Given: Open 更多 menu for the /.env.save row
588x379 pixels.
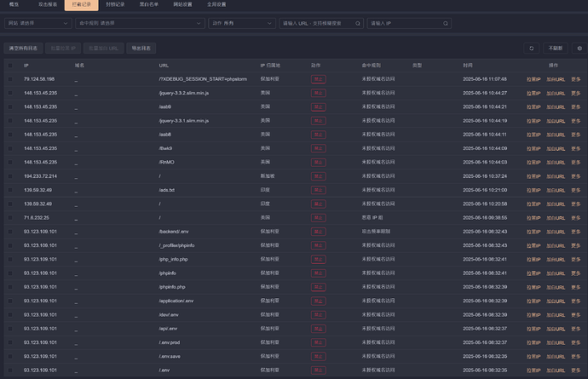Looking at the screenshot, I should [575, 357].
